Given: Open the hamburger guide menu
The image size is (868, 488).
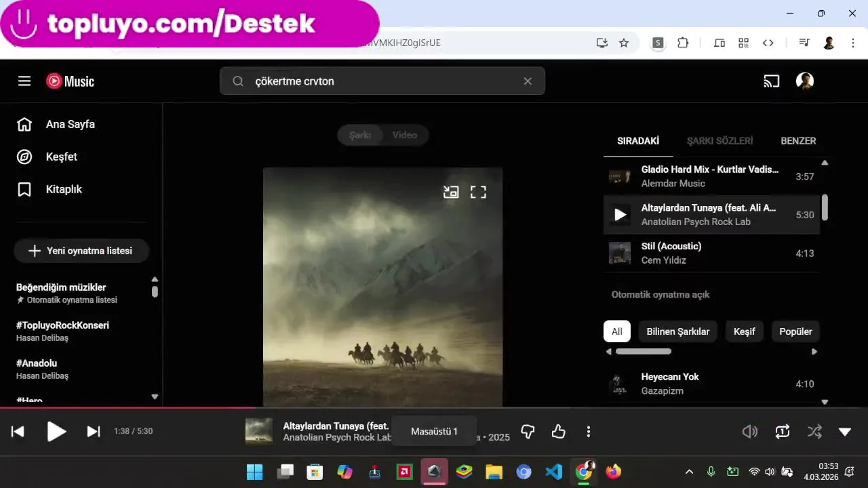Looking at the screenshot, I should (24, 81).
